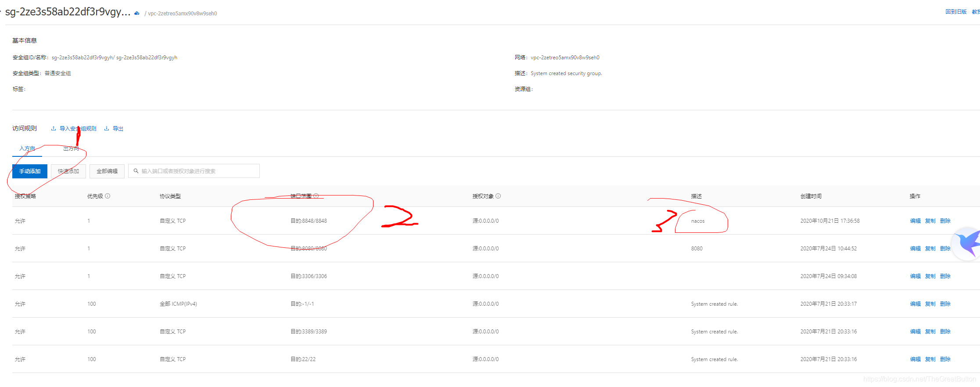The width and height of the screenshot is (980, 387).
Task: Click 复制 for the 22/22 rule
Action: point(930,359)
